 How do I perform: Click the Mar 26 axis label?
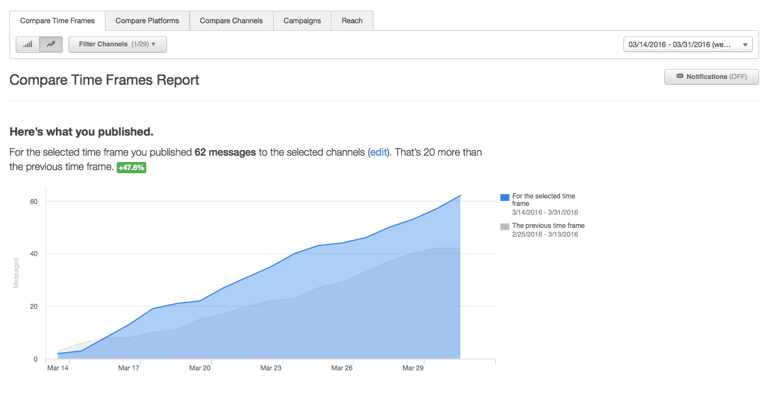[x=341, y=368]
